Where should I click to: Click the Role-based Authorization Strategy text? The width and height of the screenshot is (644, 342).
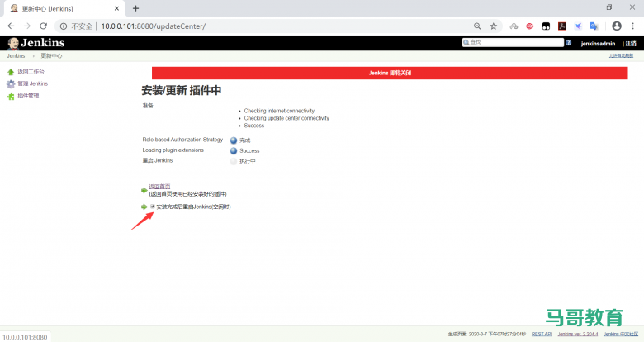(x=182, y=140)
